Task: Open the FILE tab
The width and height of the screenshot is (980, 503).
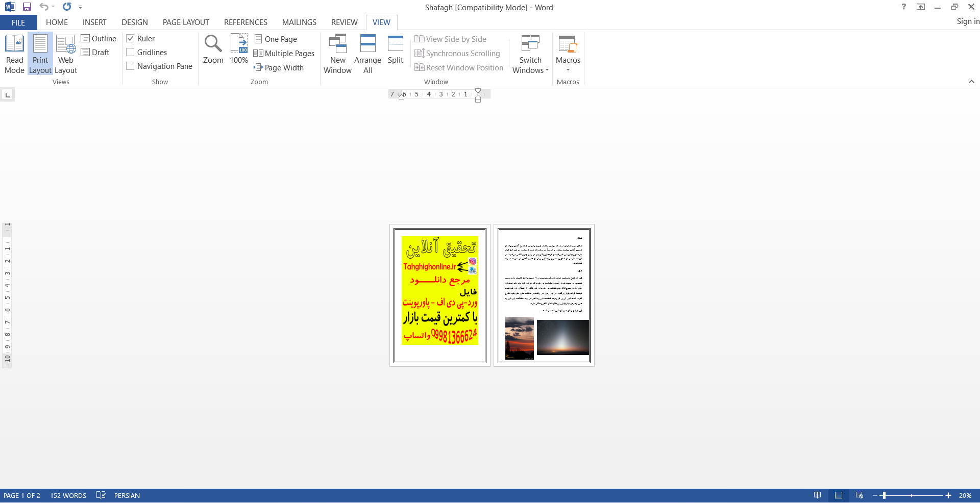Action: (x=18, y=22)
